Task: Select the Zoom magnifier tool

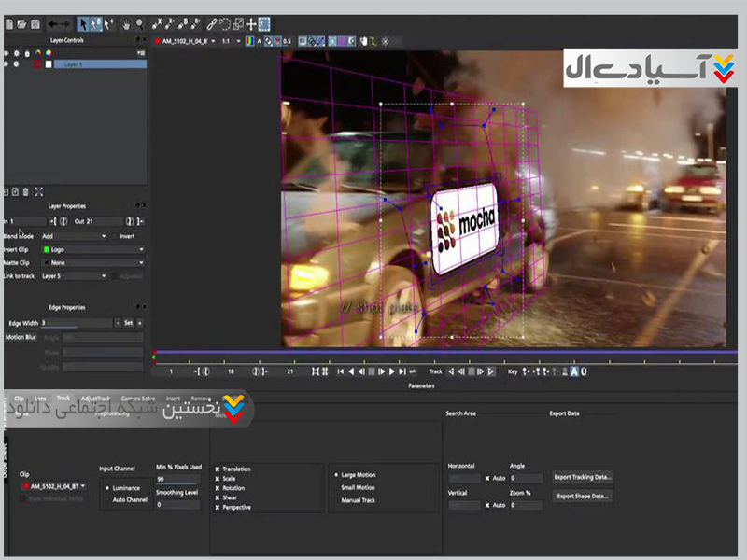Action: tap(139, 23)
